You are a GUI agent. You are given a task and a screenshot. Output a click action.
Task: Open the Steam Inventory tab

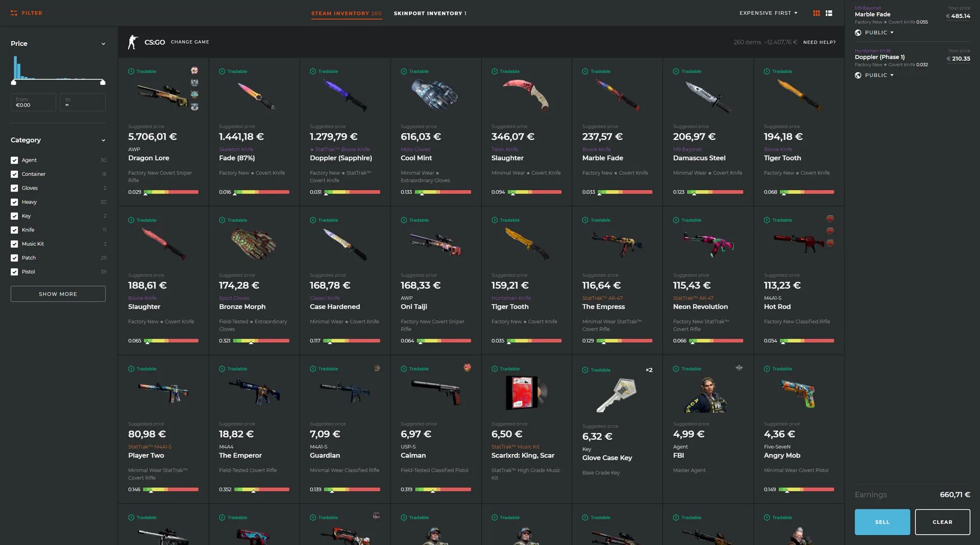[347, 13]
